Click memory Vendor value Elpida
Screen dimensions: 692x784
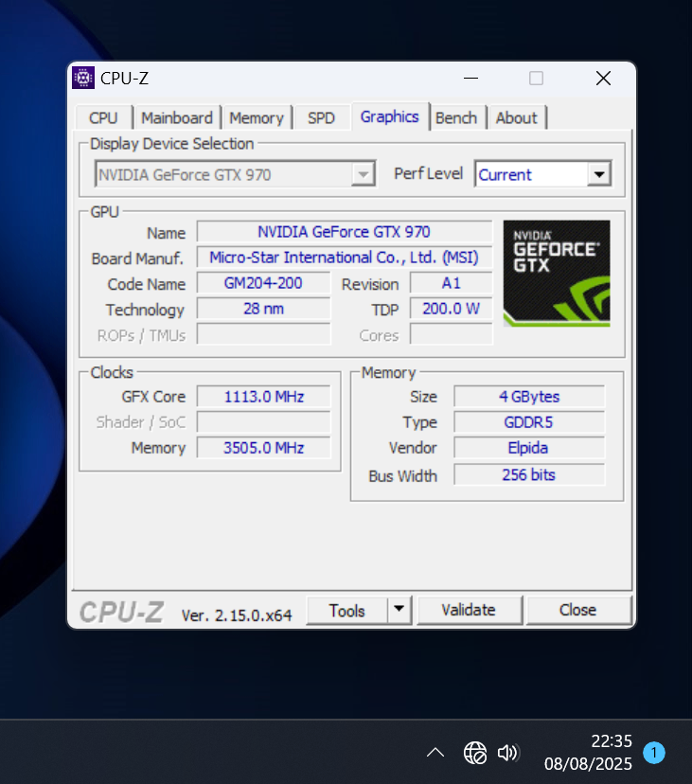pos(529,448)
